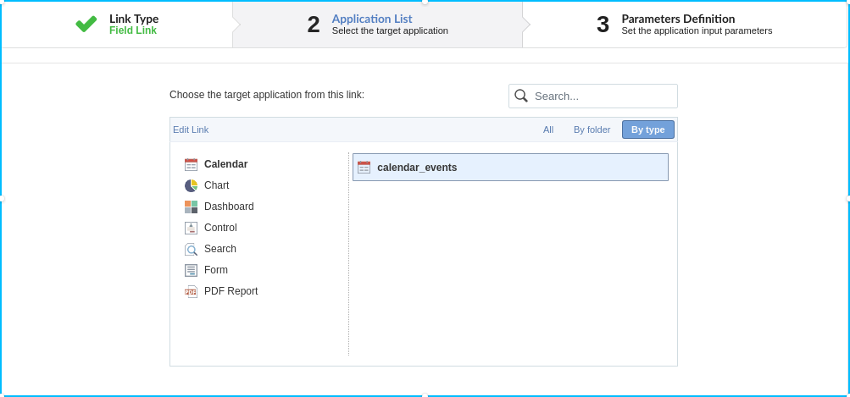The image size is (850, 397).
Task: Click the step number 2
Action: click(x=313, y=24)
